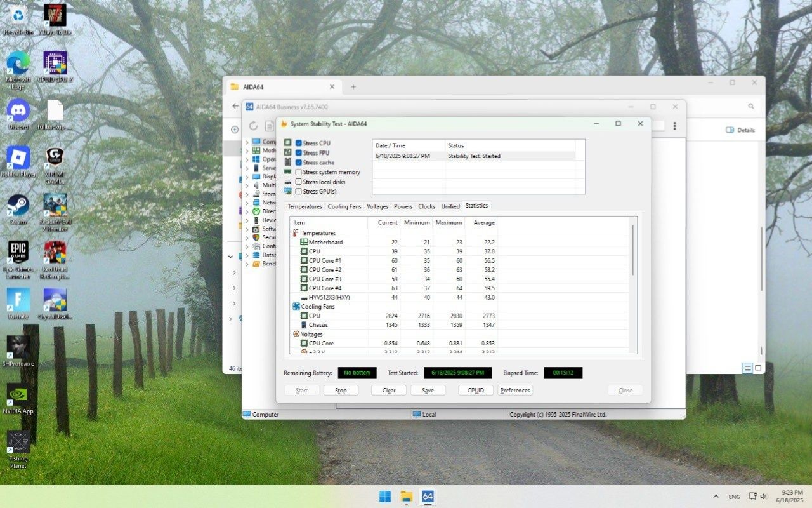
Task: Expand the Display tree node
Action: coord(247,177)
